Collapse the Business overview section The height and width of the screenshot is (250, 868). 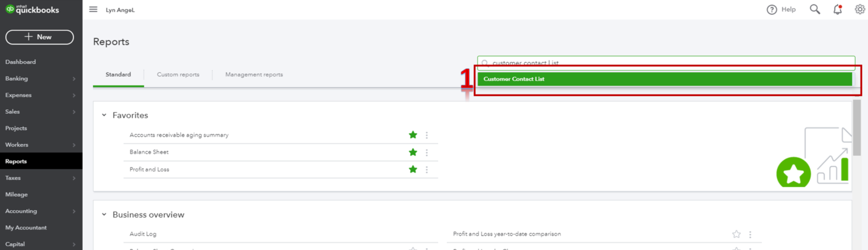pos(104,215)
